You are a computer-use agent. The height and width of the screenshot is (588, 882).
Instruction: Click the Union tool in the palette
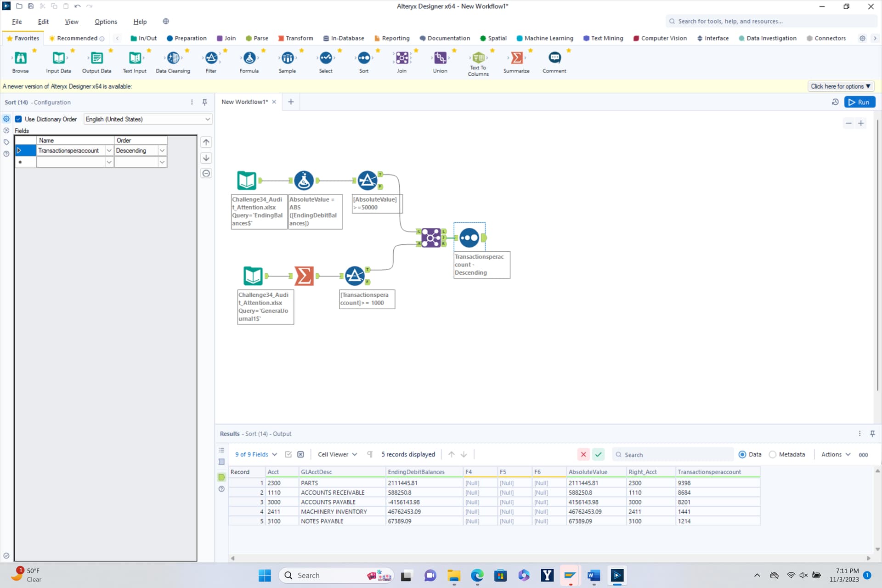tap(440, 58)
